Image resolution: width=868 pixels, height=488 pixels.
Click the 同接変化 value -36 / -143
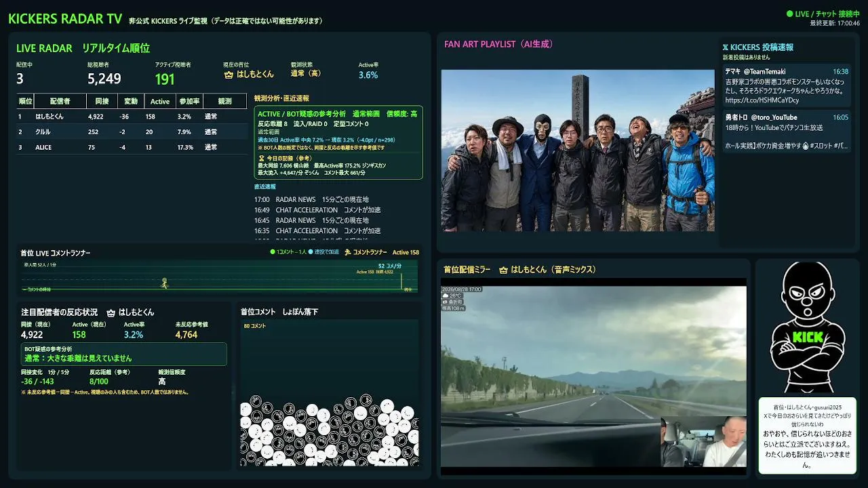coord(37,381)
